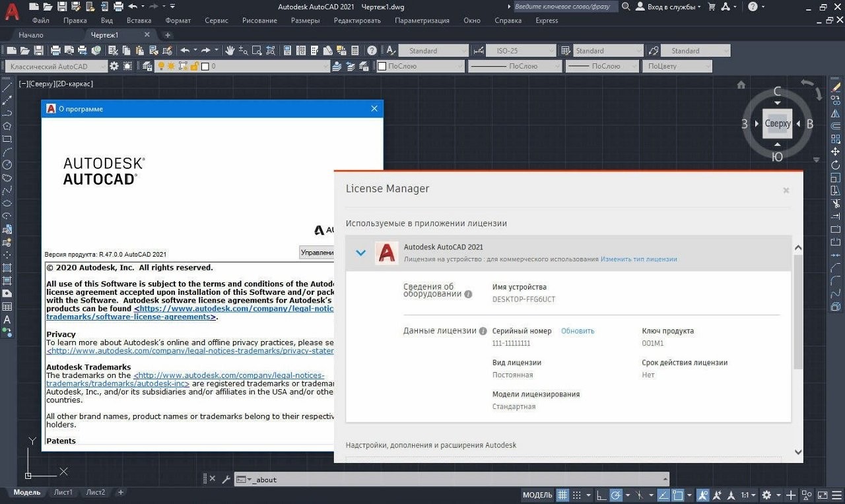Collapse the Autodesk AutoCAD 2021 license entry
The height and width of the screenshot is (504, 845).
(360, 253)
